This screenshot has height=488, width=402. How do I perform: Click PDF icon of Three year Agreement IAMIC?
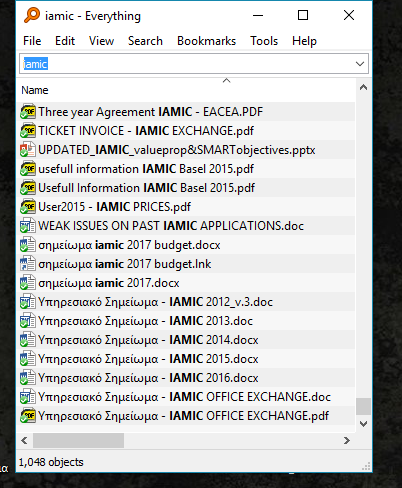pos(28,112)
